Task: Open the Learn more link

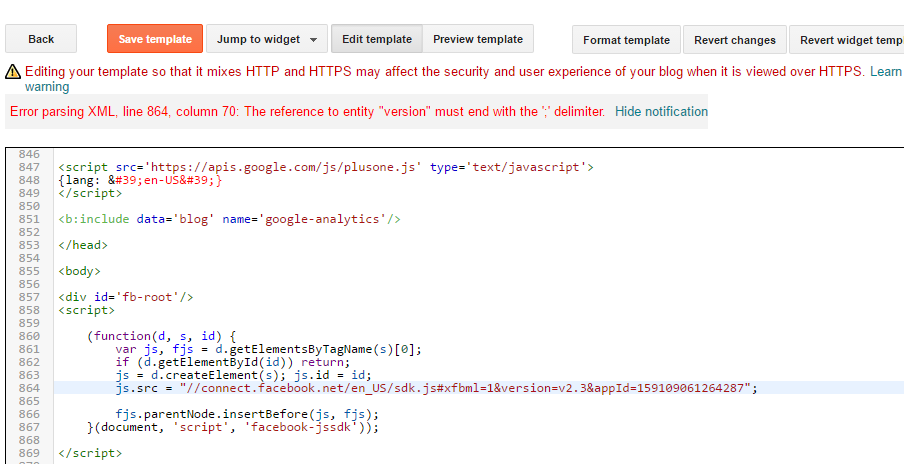Action: coord(886,71)
